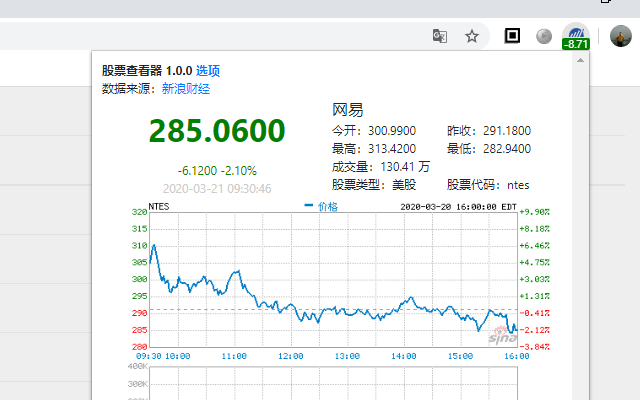Select the stock code ntes
640x400 pixels.
pyautogui.click(x=518, y=185)
